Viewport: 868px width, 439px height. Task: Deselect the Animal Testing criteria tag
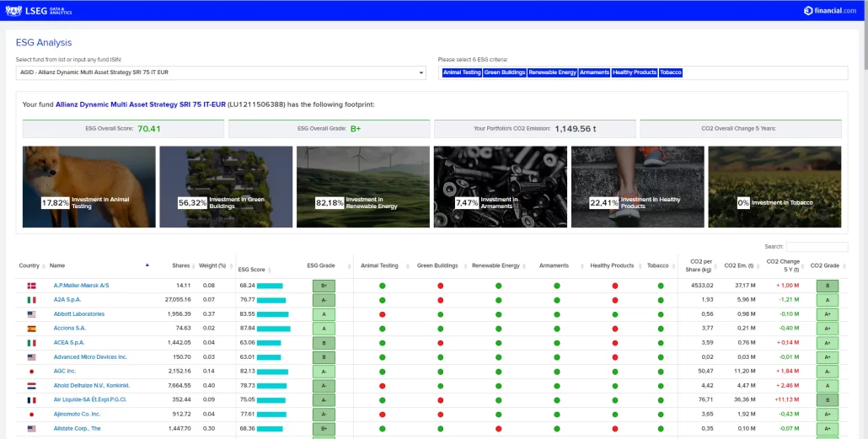point(462,72)
